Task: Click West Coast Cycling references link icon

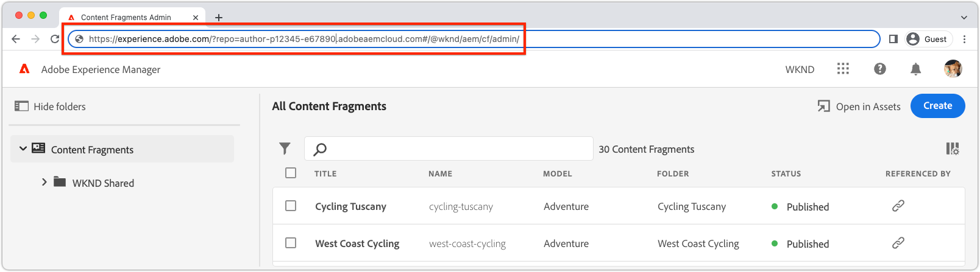Action: coord(898,243)
